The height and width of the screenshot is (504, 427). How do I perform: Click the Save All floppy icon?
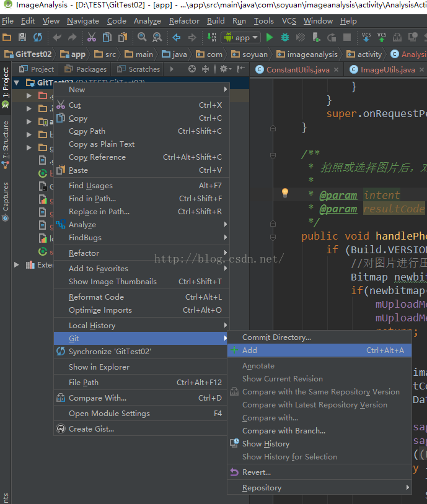(22, 37)
